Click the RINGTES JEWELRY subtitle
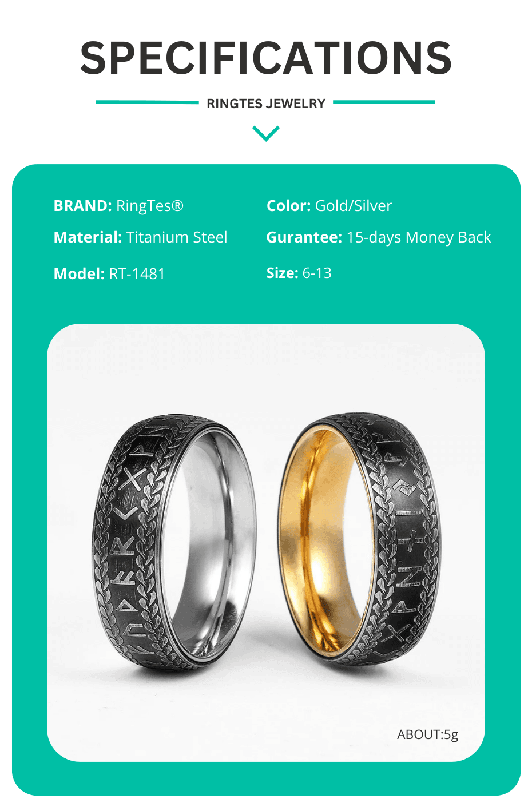The image size is (532, 803). (x=266, y=104)
